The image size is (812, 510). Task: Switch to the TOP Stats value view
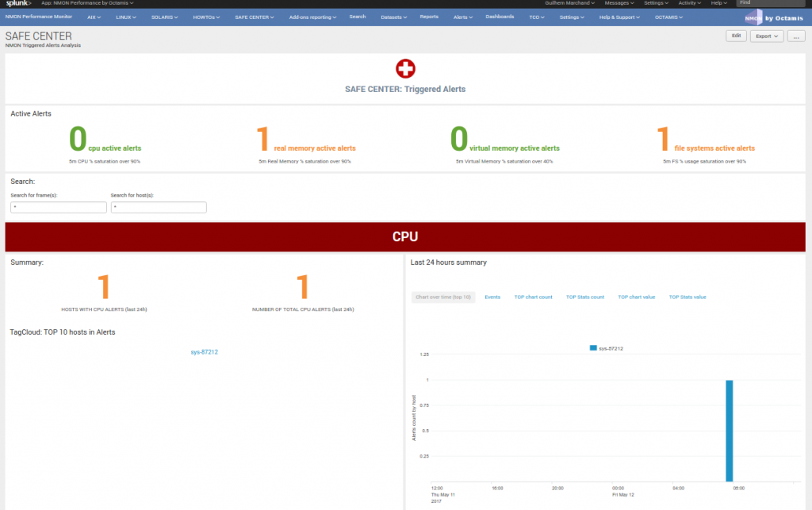click(687, 297)
